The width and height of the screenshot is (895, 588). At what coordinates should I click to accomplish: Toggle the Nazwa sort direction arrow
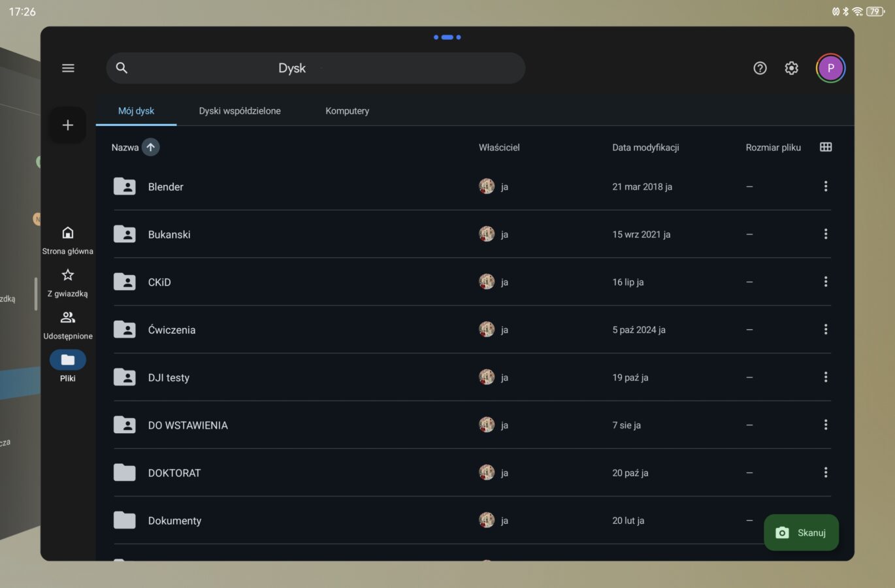(150, 147)
